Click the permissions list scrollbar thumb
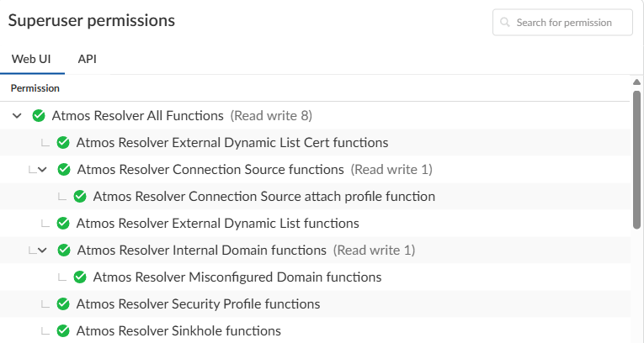644x343 pixels. click(x=636, y=160)
